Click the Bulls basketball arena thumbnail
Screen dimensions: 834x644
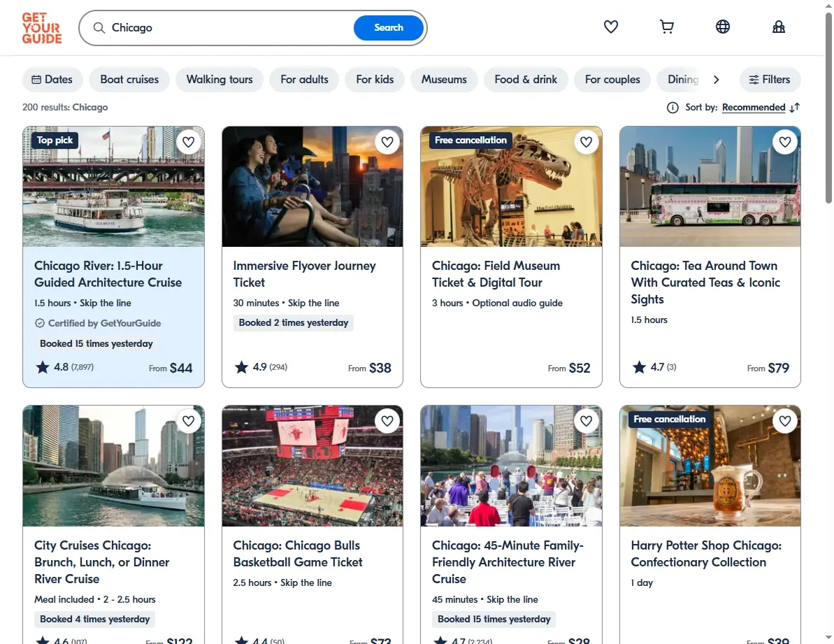point(312,466)
